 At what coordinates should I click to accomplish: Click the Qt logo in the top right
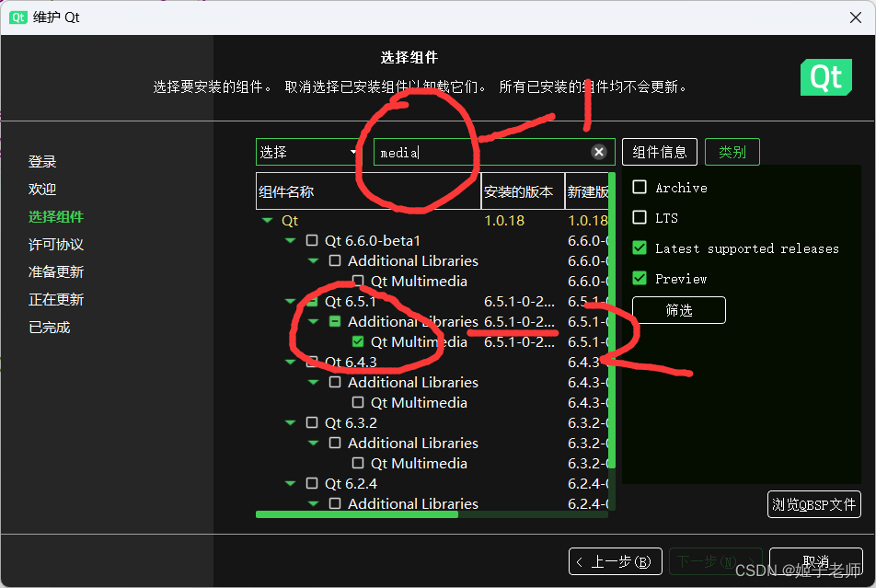click(825, 78)
